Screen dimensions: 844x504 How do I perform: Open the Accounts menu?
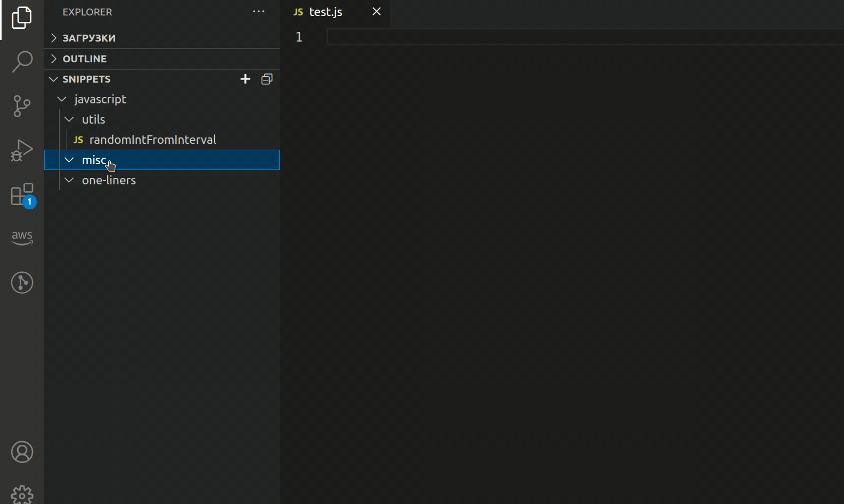click(x=22, y=452)
